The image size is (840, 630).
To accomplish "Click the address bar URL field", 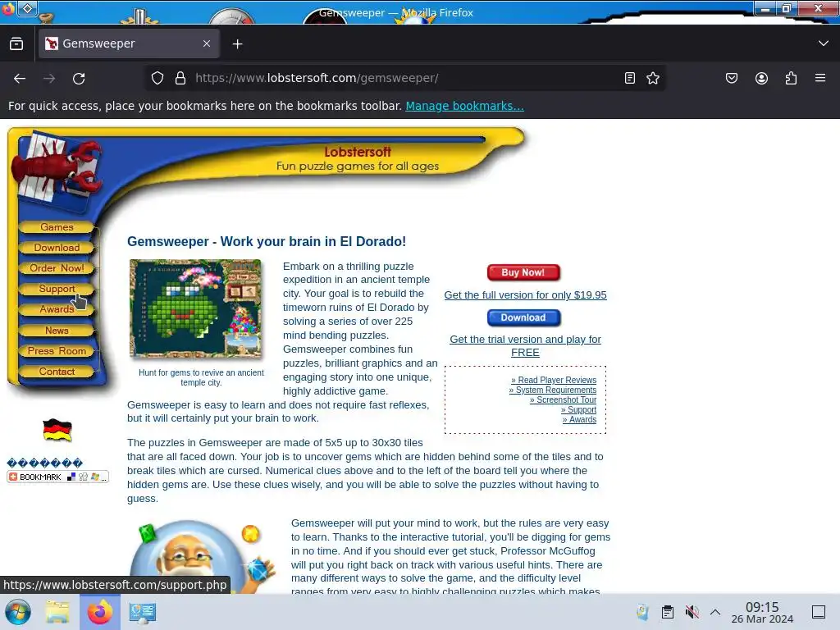I will coord(404,78).
